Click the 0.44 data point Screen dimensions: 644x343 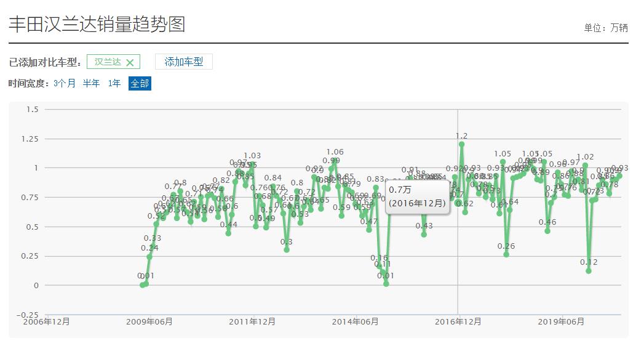(x=228, y=233)
